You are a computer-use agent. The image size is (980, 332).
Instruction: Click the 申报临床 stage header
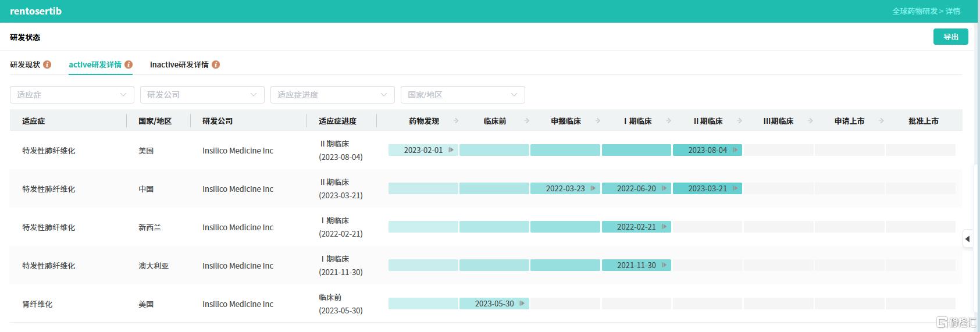pyautogui.click(x=566, y=121)
